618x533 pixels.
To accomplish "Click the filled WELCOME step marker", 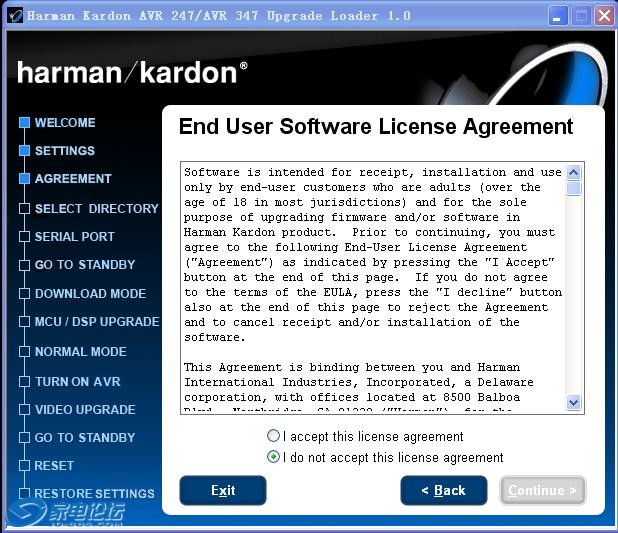I will tap(24, 123).
